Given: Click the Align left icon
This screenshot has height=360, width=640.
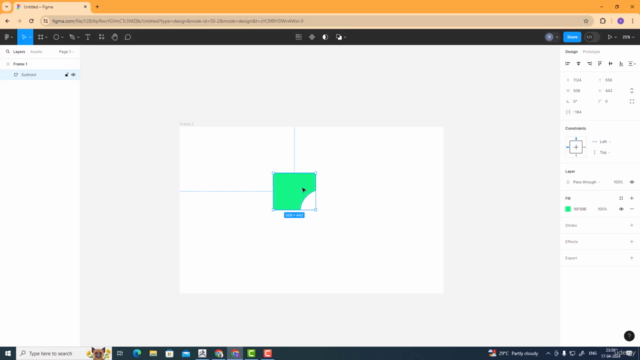Looking at the screenshot, I should [567, 64].
